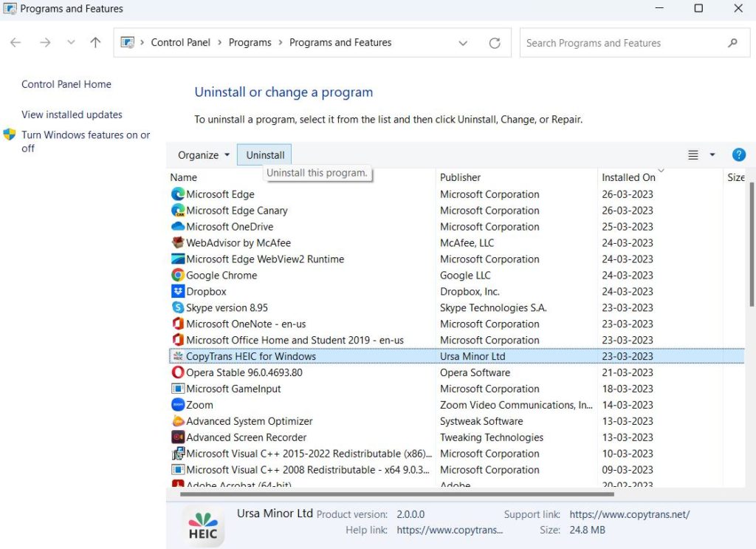This screenshot has height=549, width=756.
Task: Click the Google Chrome icon in list
Action: pyautogui.click(x=177, y=275)
